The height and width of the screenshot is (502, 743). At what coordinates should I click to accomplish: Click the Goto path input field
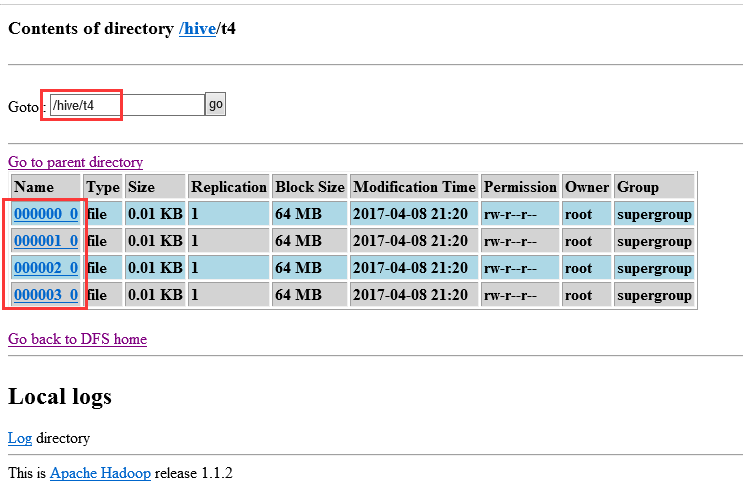[x=127, y=105]
